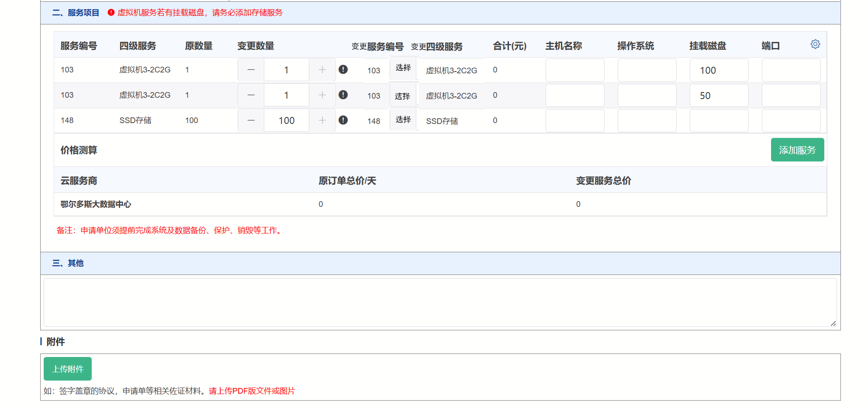Click 鄂尔多斯大数据中心 provider row
The image size is (868, 405).
pos(440,204)
